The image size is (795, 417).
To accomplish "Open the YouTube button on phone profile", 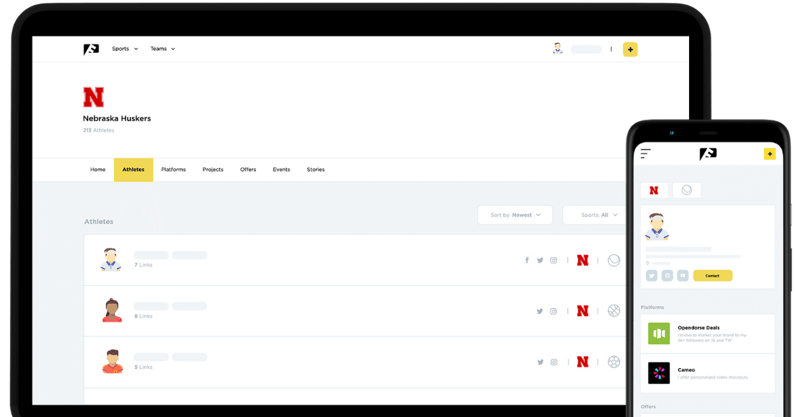I will pos(683,275).
